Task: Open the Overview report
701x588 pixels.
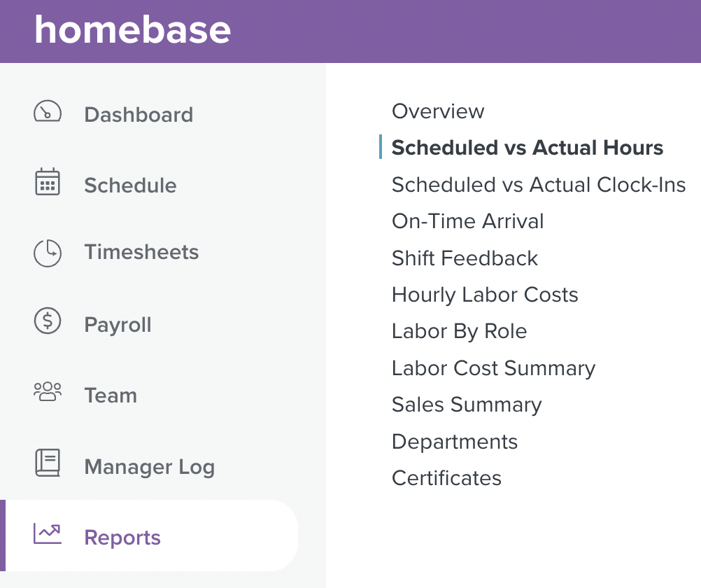Action: pos(438,111)
